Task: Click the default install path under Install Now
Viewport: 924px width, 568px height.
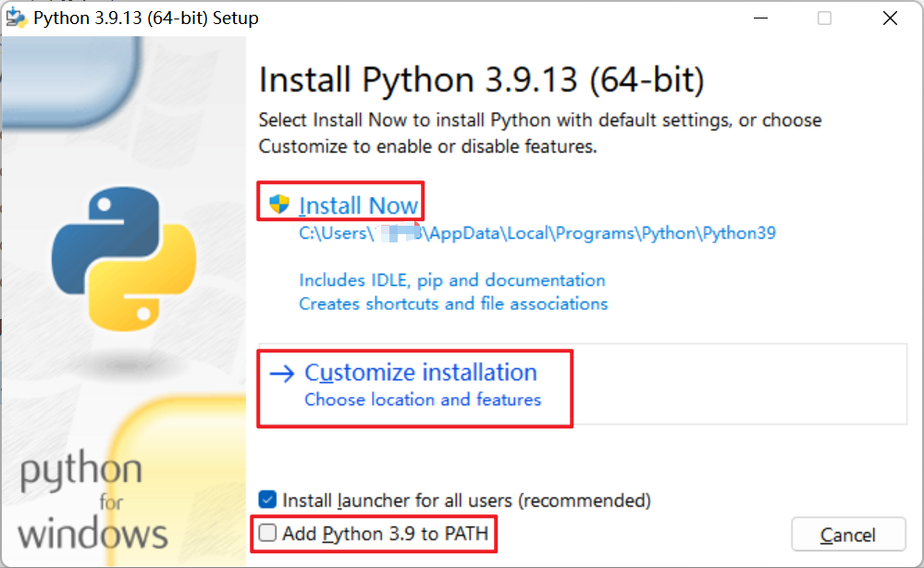Action: coord(536,233)
